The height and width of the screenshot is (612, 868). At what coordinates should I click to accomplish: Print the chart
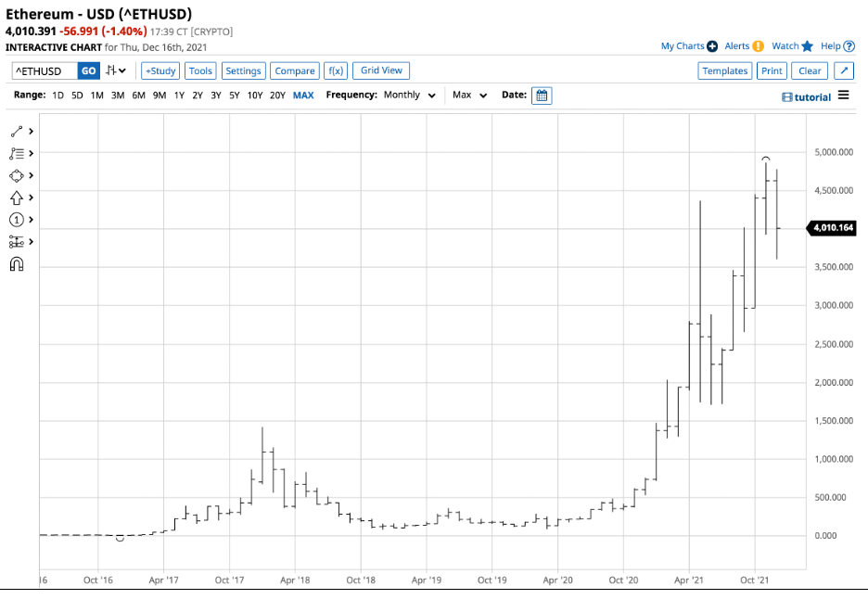pyautogui.click(x=772, y=70)
